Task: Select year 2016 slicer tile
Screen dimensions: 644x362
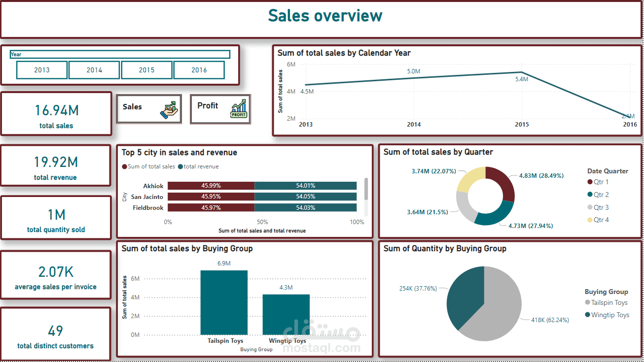Action: coord(199,70)
